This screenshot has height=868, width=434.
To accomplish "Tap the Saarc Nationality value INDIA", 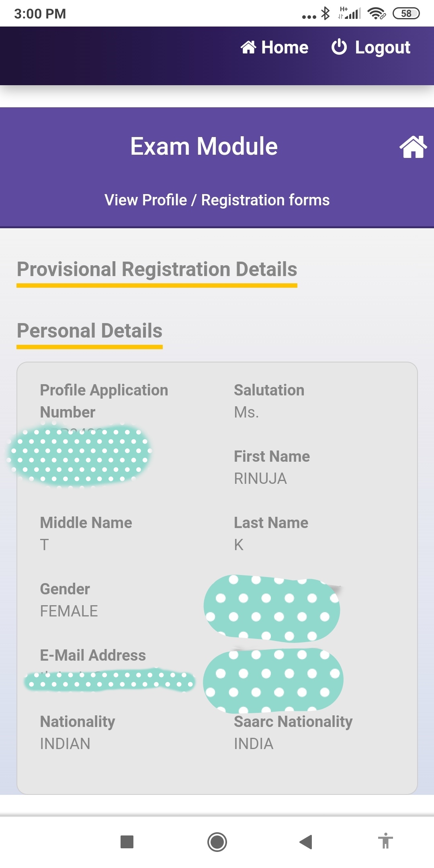I will 254,744.
